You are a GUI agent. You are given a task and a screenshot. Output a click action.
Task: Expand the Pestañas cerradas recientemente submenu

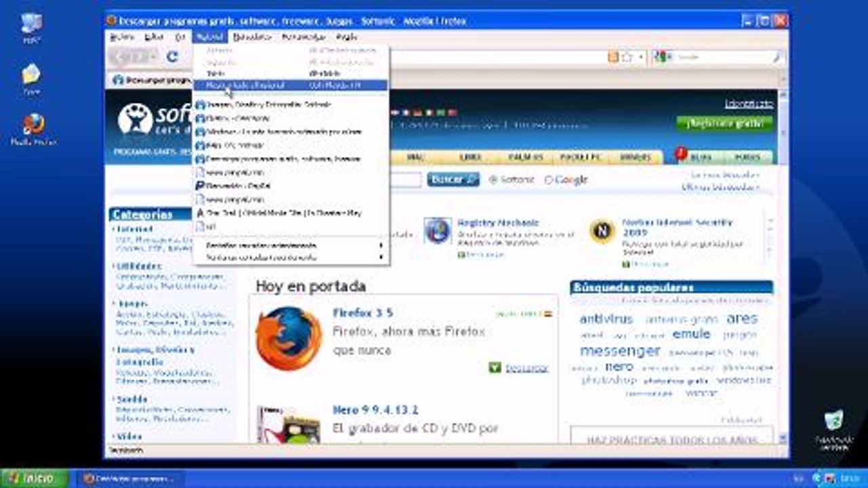click(x=291, y=245)
